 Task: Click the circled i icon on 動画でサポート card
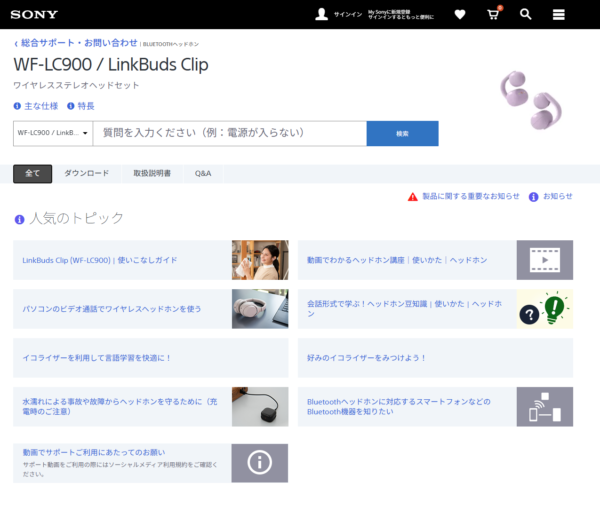click(259, 463)
